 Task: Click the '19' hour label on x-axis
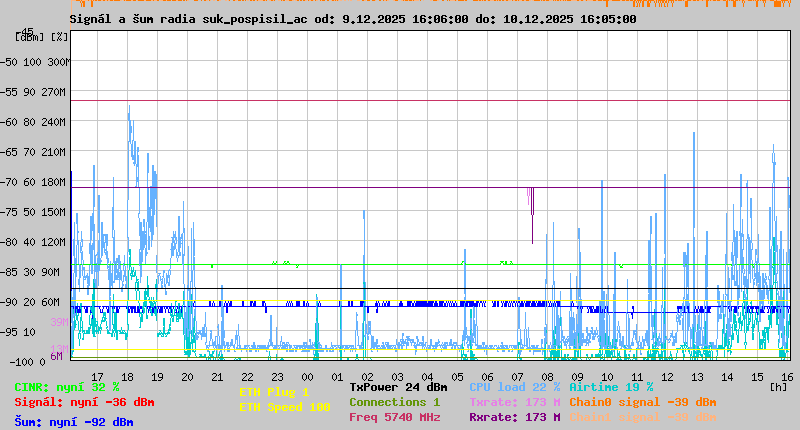point(157,377)
